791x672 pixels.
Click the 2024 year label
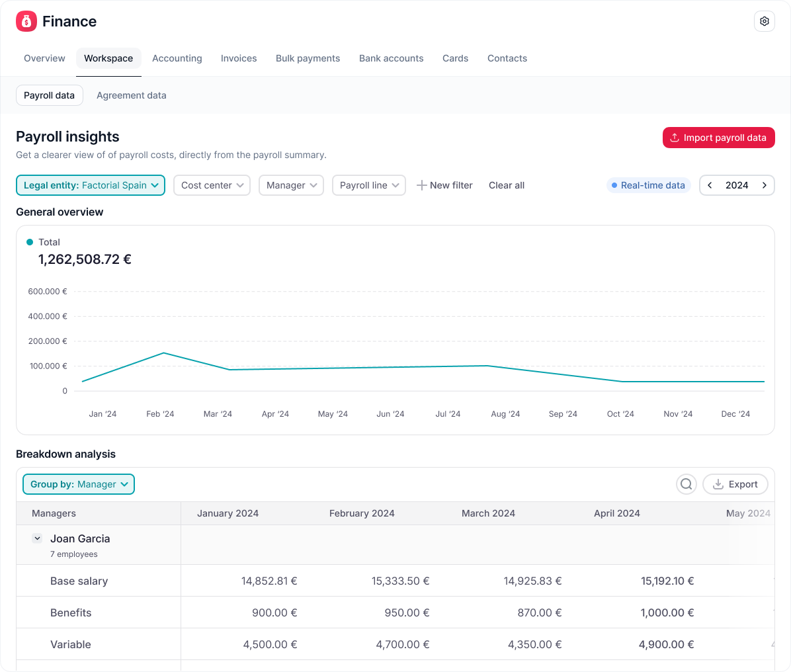click(x=737, y=185)
